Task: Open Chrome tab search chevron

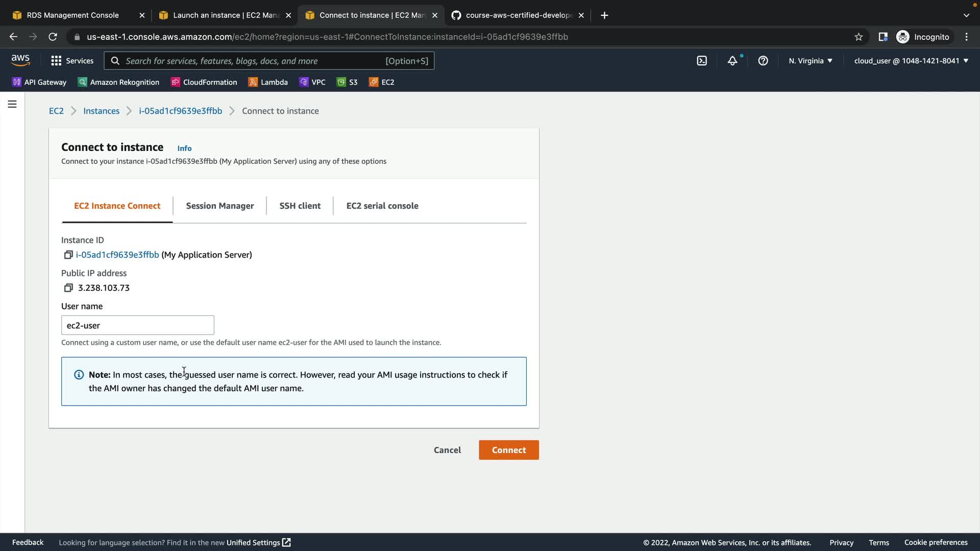Action: 966,15
